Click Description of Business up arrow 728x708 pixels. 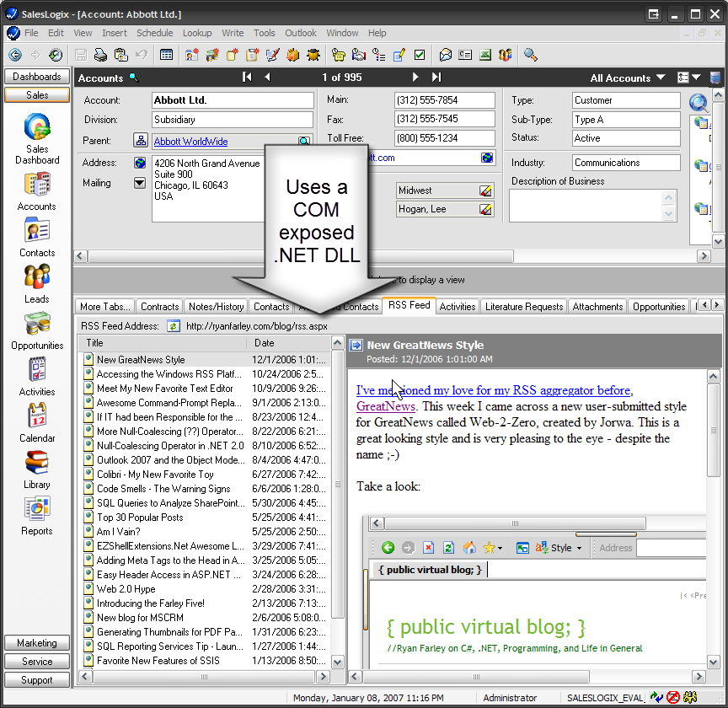pyautogui.click(x=668, y=198)
